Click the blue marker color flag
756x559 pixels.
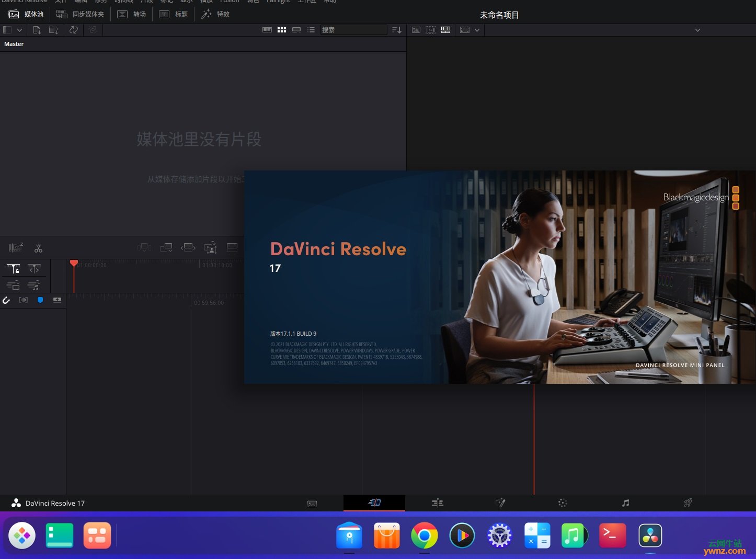coord(40,300)
